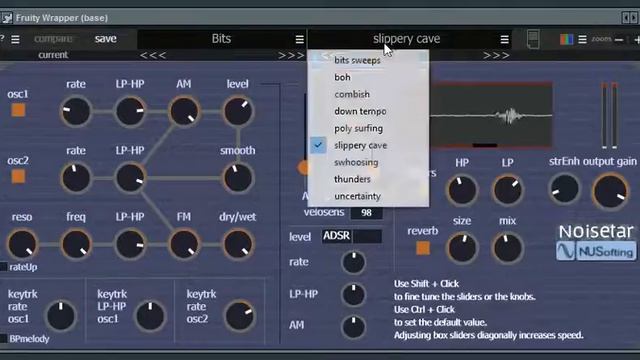
Task: Open the Bits bank menu icon
Action: coord(300,39)
